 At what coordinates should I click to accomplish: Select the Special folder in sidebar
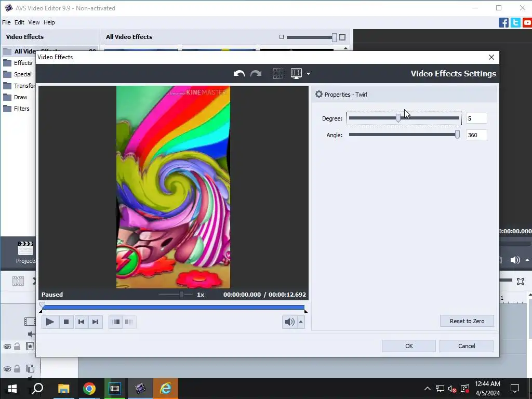(18, 74)
